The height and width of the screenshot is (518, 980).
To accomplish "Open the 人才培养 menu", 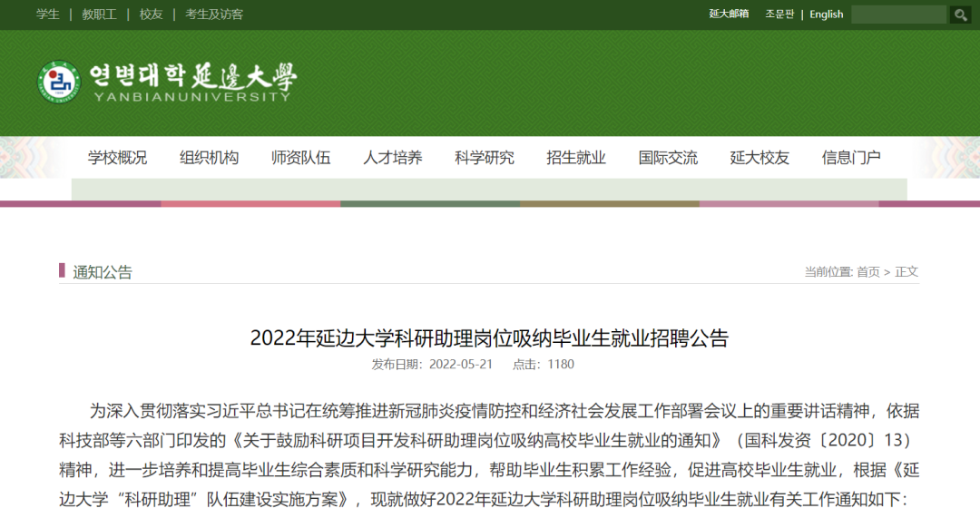I will (393, 158).
